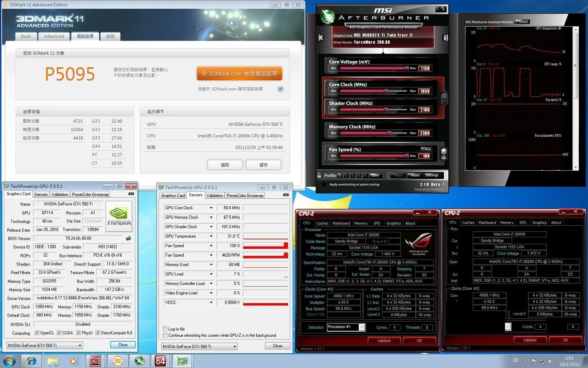Open GPU Core Clock sensor dropdown
The image size is (588, 368).
pos(211,208)
